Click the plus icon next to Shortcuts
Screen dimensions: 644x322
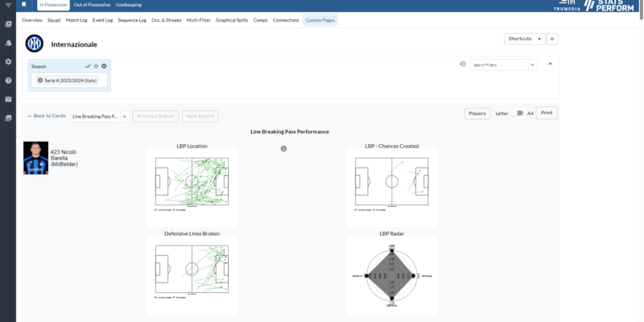coord(552,39)
